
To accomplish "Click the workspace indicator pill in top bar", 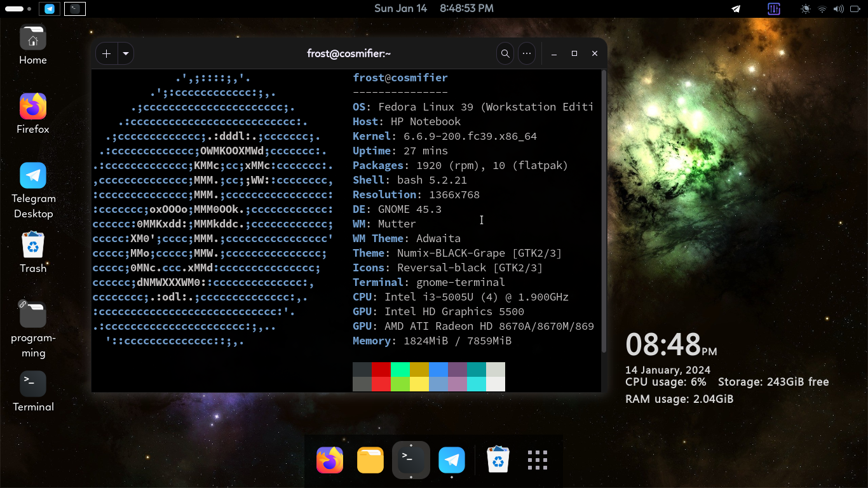I will click(15, 9).
